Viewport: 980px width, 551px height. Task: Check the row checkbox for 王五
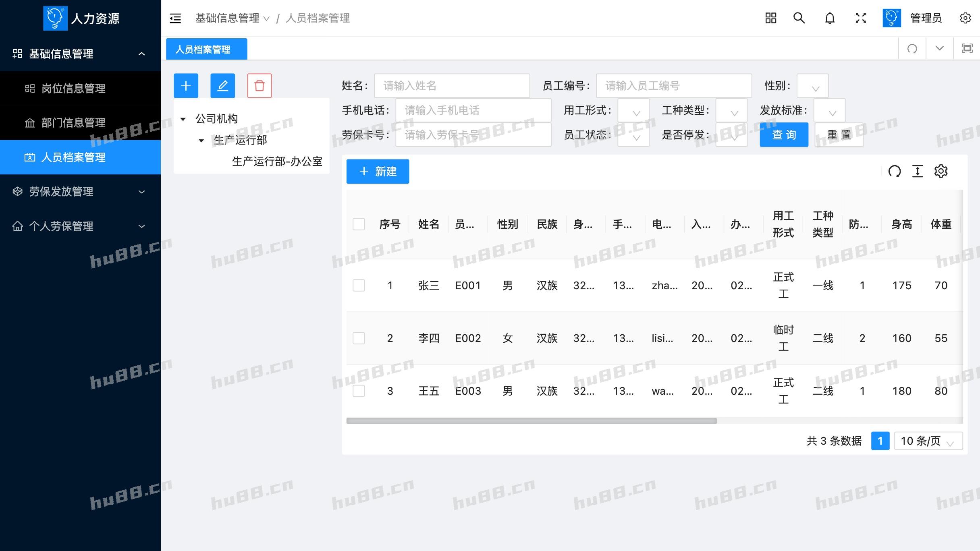click(x=359, y=391)
